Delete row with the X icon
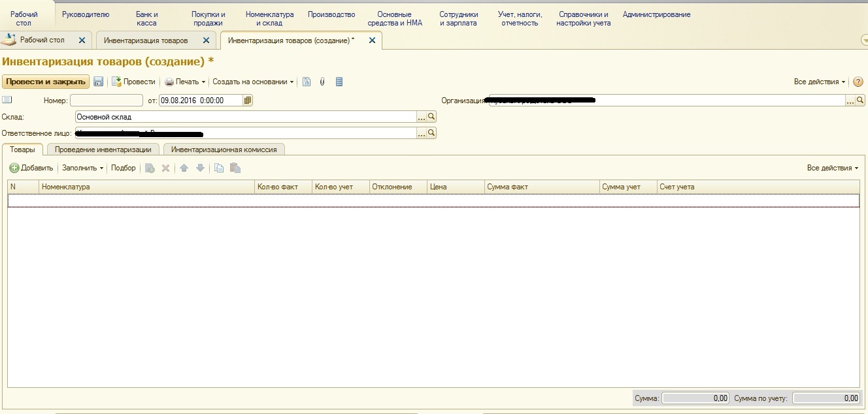This screenshot has width=868, height=414. 165,168
